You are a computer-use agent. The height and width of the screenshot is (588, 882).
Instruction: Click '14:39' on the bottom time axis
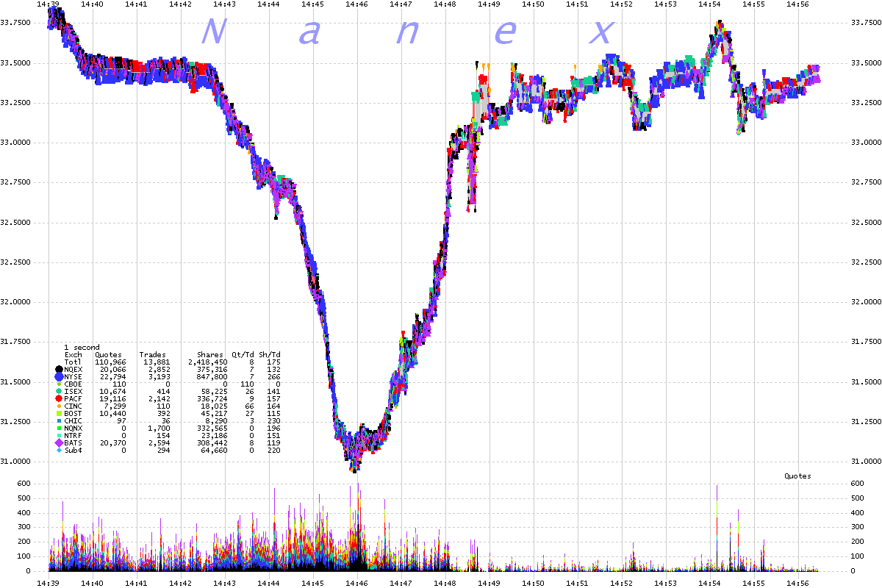tap(49, 583)
